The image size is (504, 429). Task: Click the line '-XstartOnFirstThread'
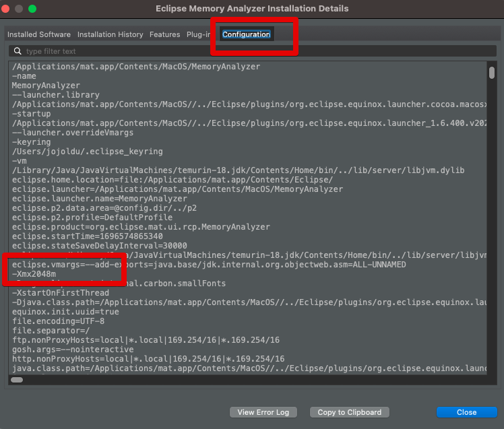pyautogui.click(x=61, y=293)
